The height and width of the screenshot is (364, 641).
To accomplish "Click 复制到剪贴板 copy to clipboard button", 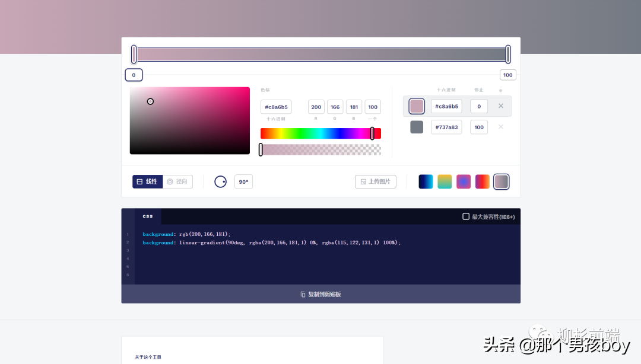I will 321,294.
